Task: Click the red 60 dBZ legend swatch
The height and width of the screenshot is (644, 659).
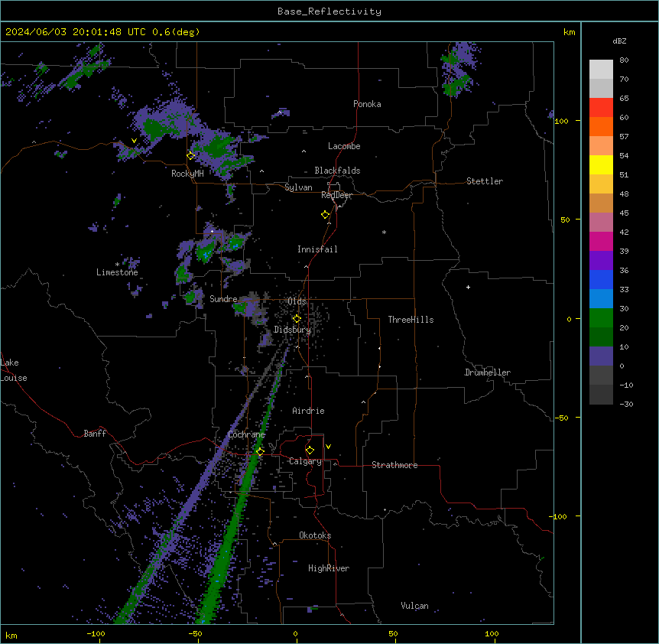Action: (x=601, y=107)
